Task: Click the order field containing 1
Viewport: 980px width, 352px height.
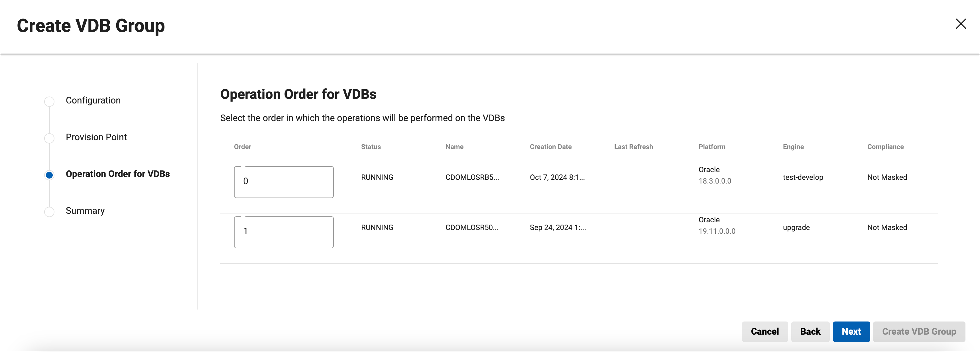Action: coord(283,232)
